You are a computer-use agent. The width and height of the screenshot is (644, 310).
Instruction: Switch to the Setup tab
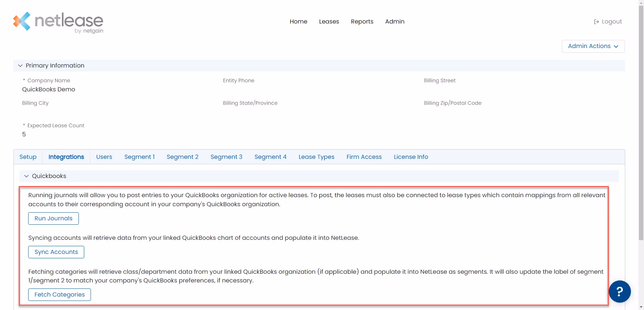(28, 157)
